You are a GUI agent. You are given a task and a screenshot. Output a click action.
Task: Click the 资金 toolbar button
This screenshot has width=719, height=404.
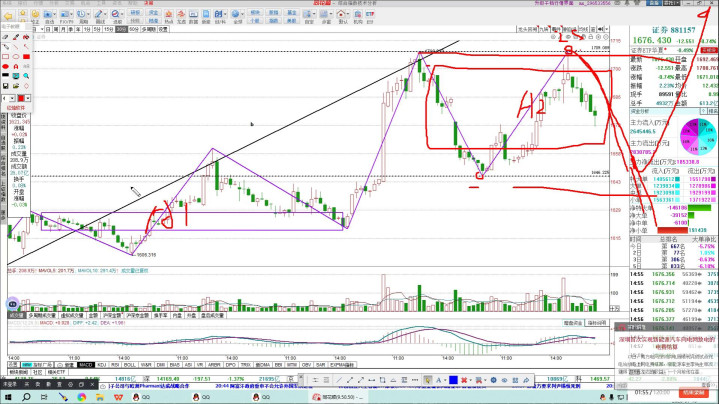[154, 12]
